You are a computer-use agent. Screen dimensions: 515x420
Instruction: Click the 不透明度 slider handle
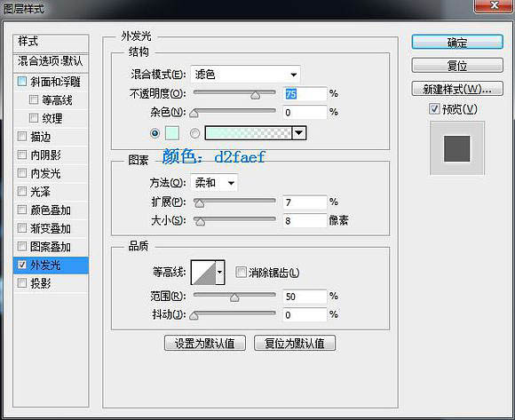click(x=255, y=95)
